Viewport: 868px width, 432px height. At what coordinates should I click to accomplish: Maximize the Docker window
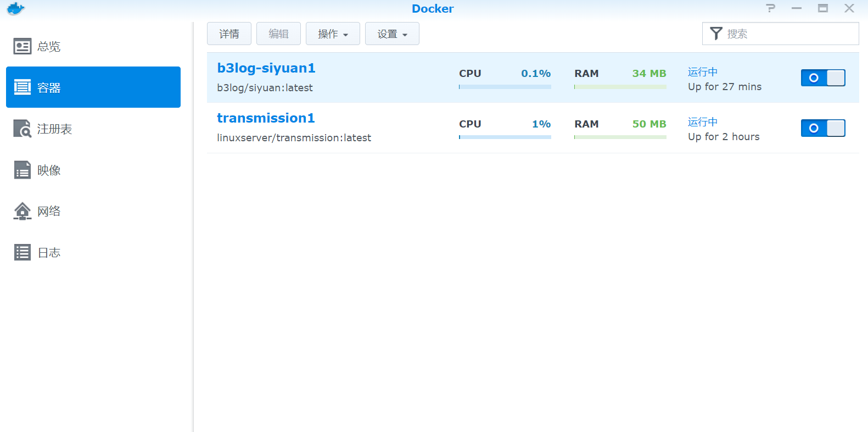coord(822,8)
